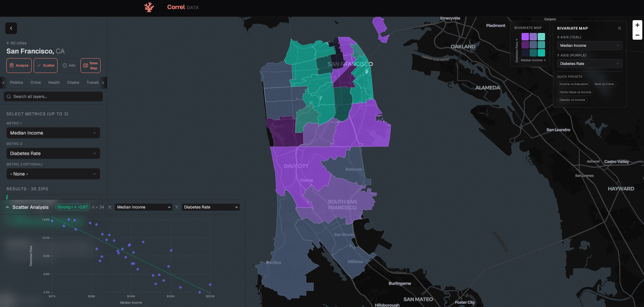This screenshot has height=307, width=644.
Task: Apply Rent vs Crime preset
Action: click(604, 84)
